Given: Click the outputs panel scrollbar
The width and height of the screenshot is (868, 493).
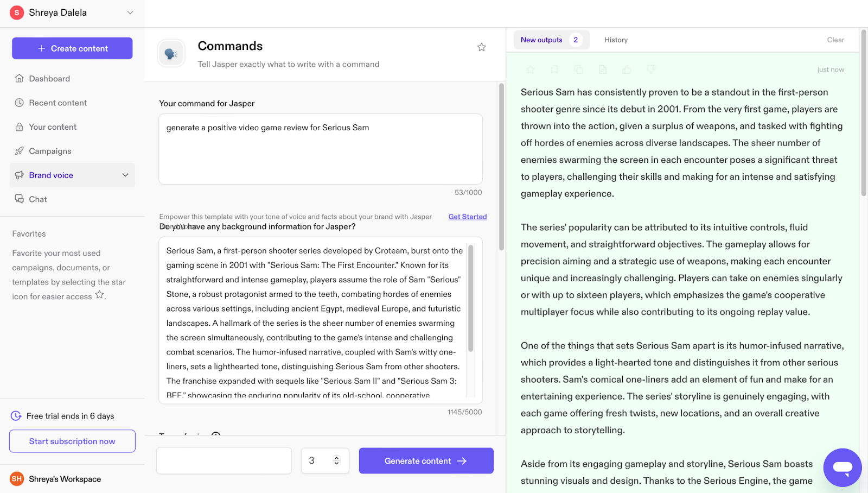Looking at the screenshot, I should [x=864, y=113].
